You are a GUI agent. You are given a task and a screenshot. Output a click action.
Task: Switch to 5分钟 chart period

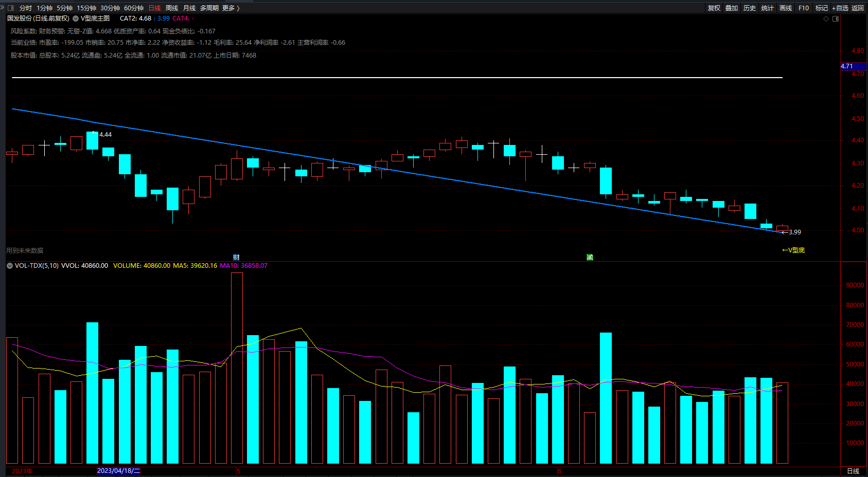pyautogui.click(x=64, y=8)
